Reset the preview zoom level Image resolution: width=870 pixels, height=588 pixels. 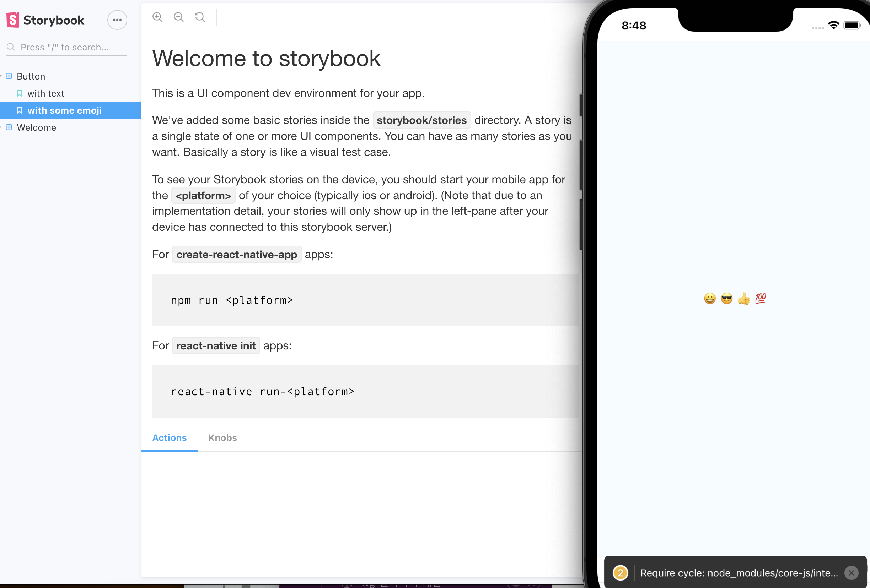click(200, 17)
